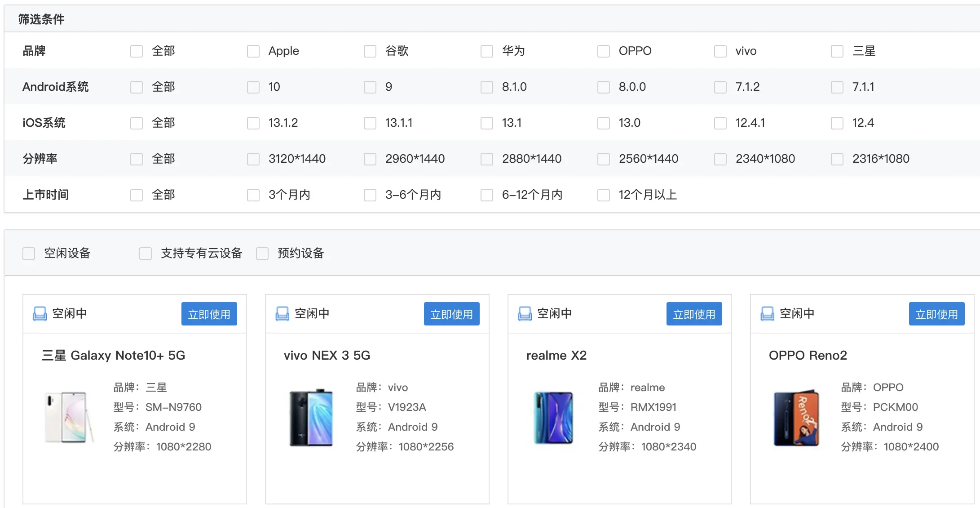Select 3个月内 release time filter
Viewport: 980px width, 508px height.
tap(253, 195)
